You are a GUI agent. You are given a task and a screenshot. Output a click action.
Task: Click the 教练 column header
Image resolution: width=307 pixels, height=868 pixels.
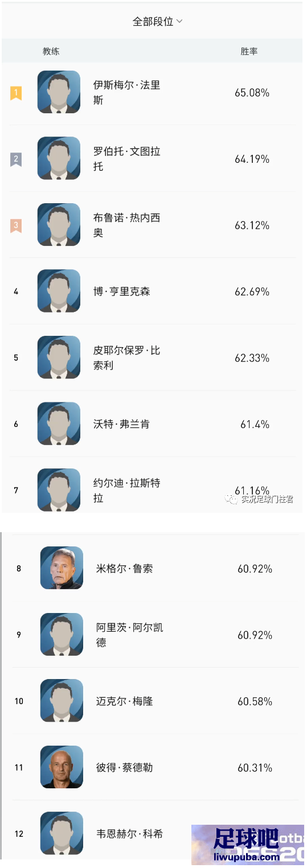pyautogui.click(x=51, y=51)
